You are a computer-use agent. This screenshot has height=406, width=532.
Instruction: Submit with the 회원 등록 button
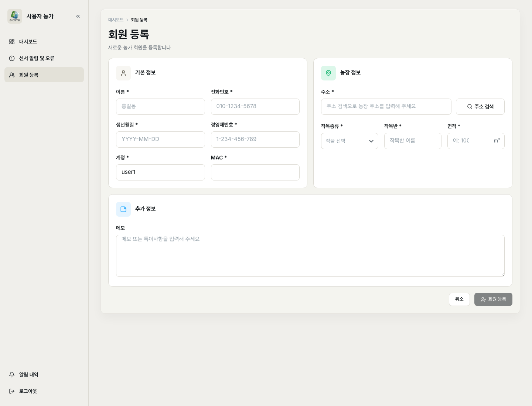[x=493, y=299]
